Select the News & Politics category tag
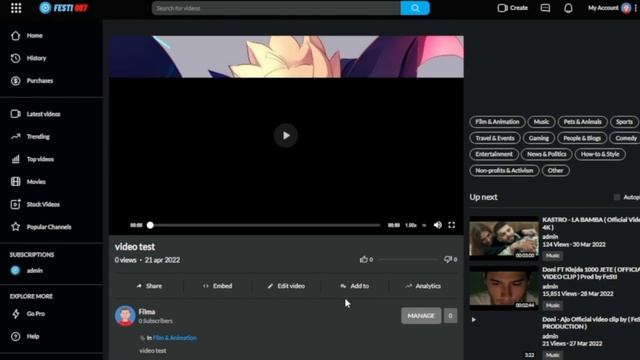This screenshot has width=640, height=360. 547,154
